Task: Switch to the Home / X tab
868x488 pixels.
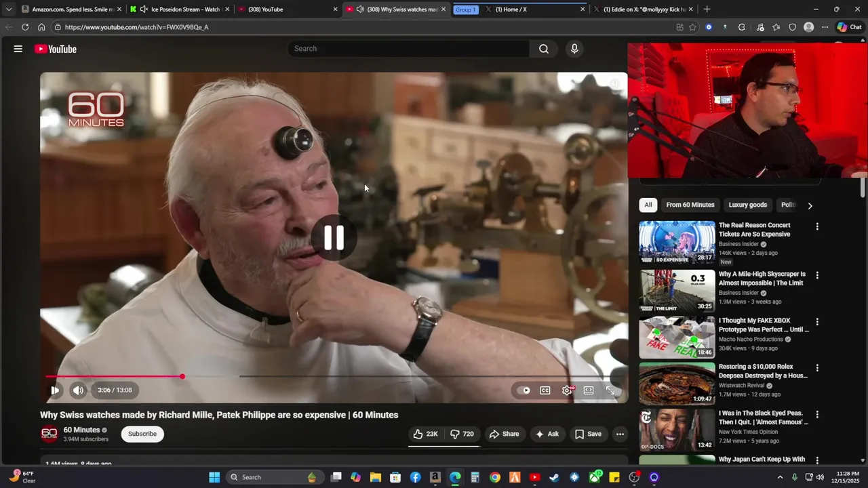Action: (534, 9)
